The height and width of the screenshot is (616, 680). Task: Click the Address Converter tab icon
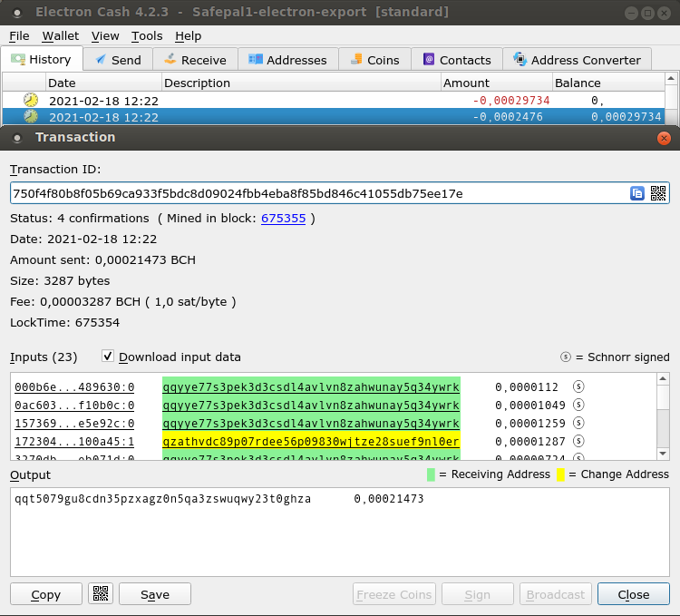(x=520, y=59)
